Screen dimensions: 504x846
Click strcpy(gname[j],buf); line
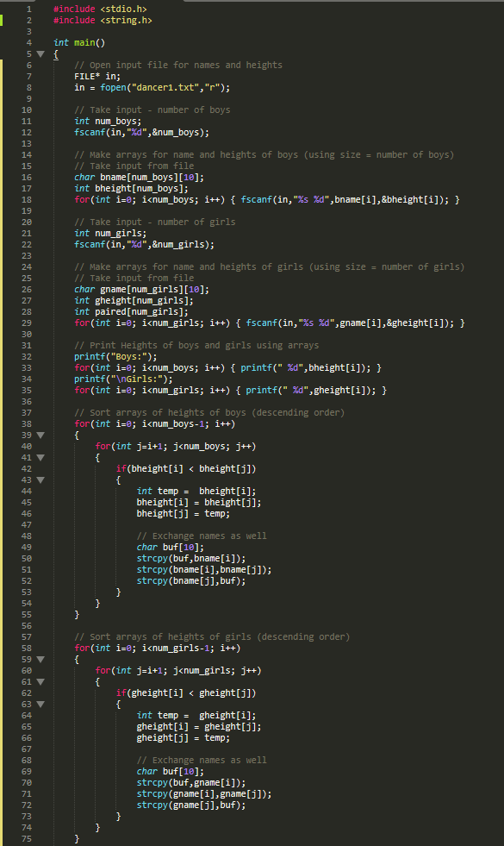click(191, 805)
